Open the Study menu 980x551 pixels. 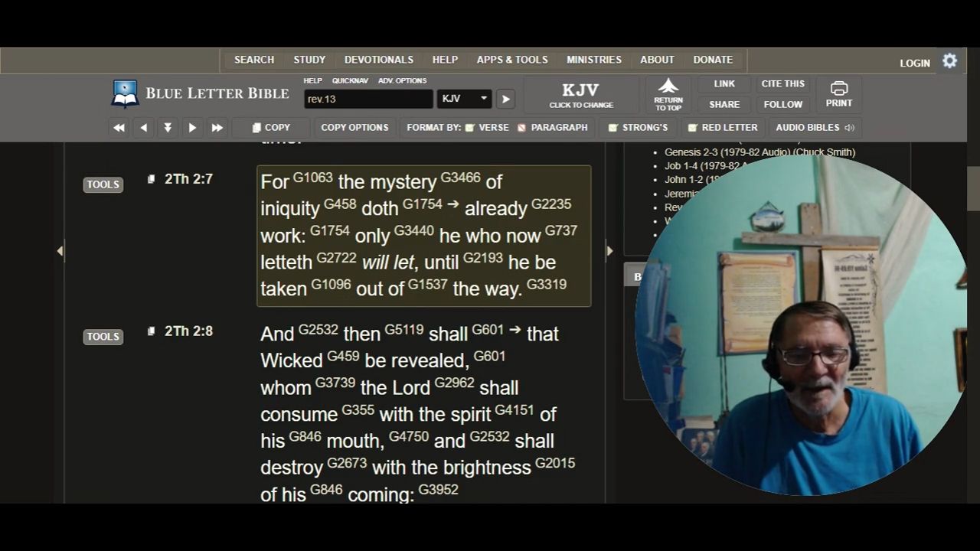click(309, 60)
